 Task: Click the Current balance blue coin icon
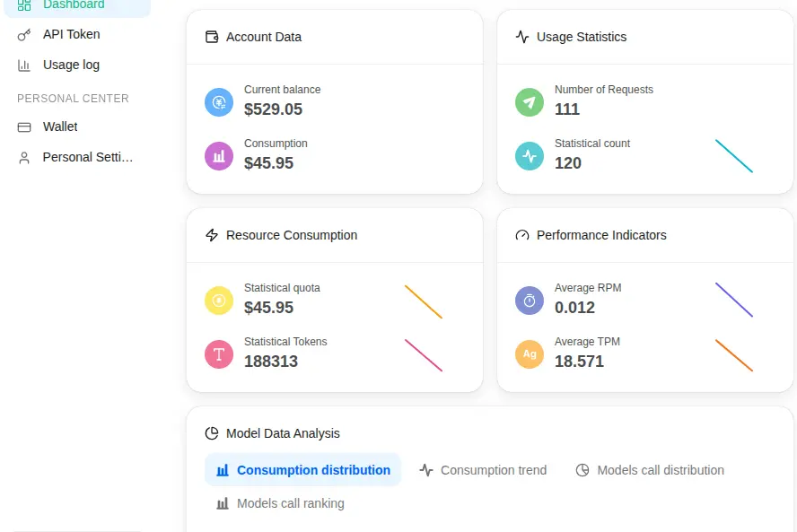coord(219,102)
